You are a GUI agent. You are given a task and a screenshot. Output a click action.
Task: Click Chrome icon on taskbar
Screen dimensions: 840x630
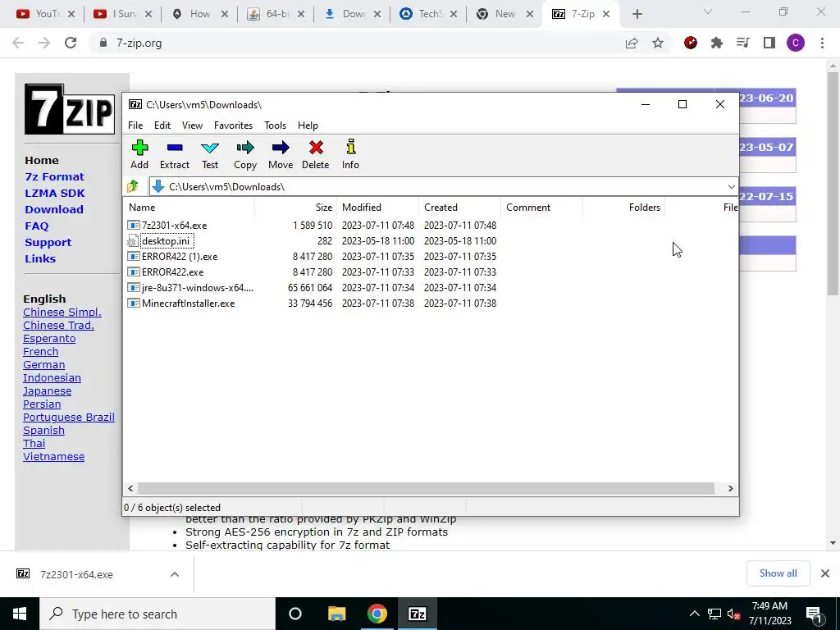click(x=377, y=614)
